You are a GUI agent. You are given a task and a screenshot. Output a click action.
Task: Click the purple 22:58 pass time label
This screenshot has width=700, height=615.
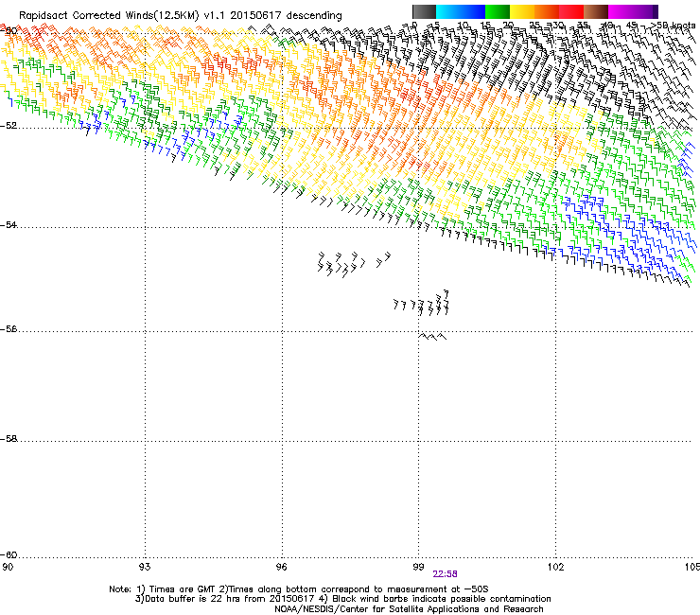[445, 574]
